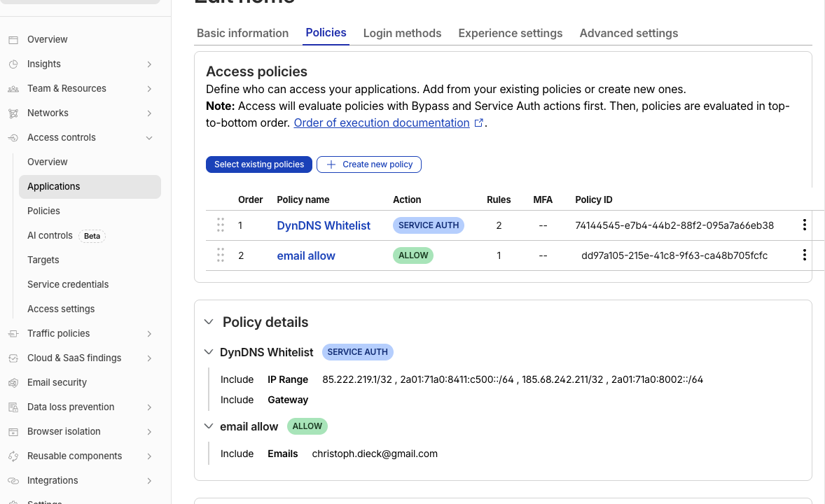
Task: Expand the Networks chevron
Action: 149,113
